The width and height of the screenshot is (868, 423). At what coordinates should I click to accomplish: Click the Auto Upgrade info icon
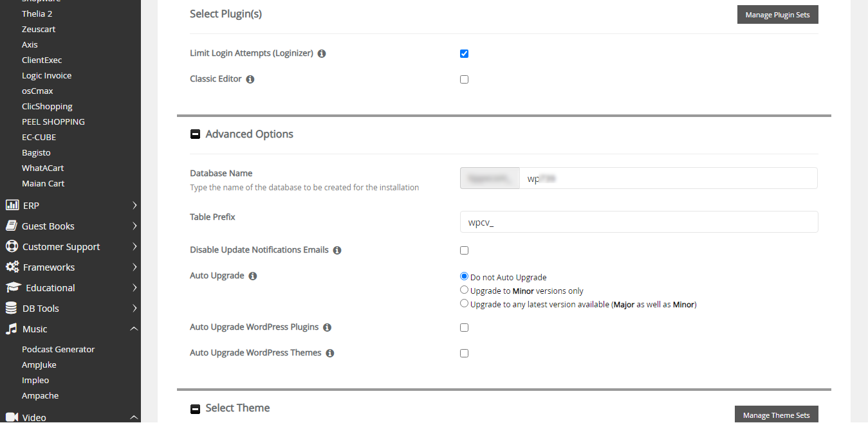pos(253,276)
